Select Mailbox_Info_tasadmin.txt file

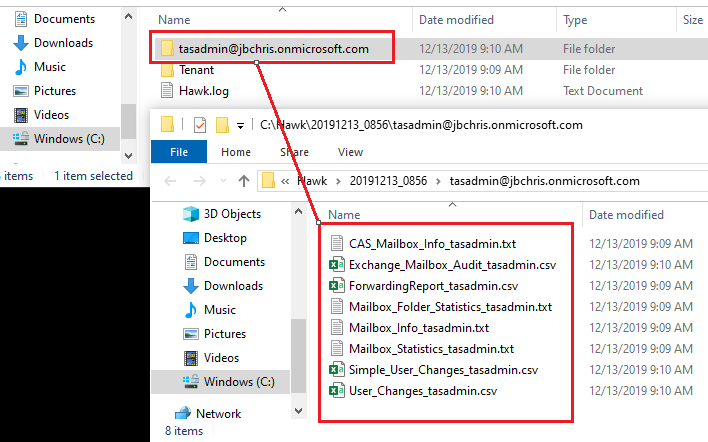tap(419, 328)
